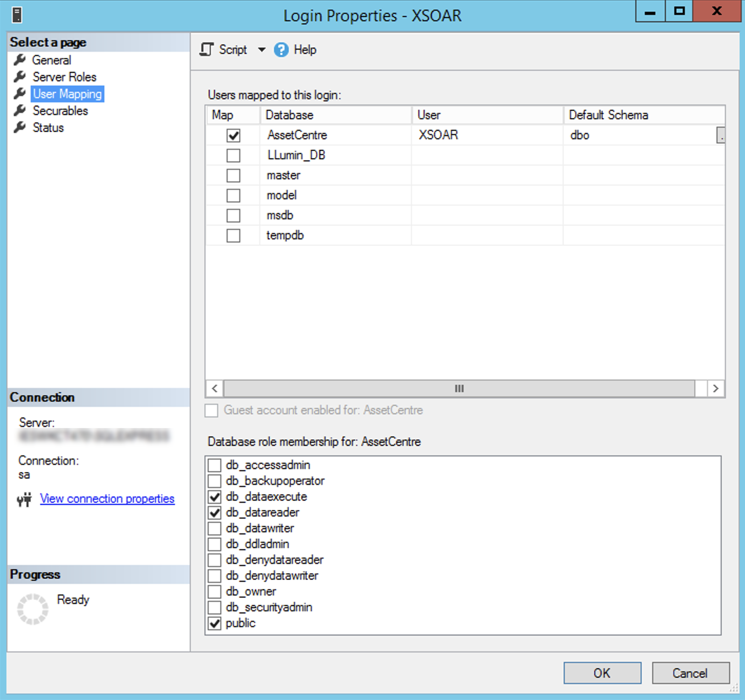Click the wrench icon next to Status
Screen dimensions: 745x700
(x=19, y=127)
